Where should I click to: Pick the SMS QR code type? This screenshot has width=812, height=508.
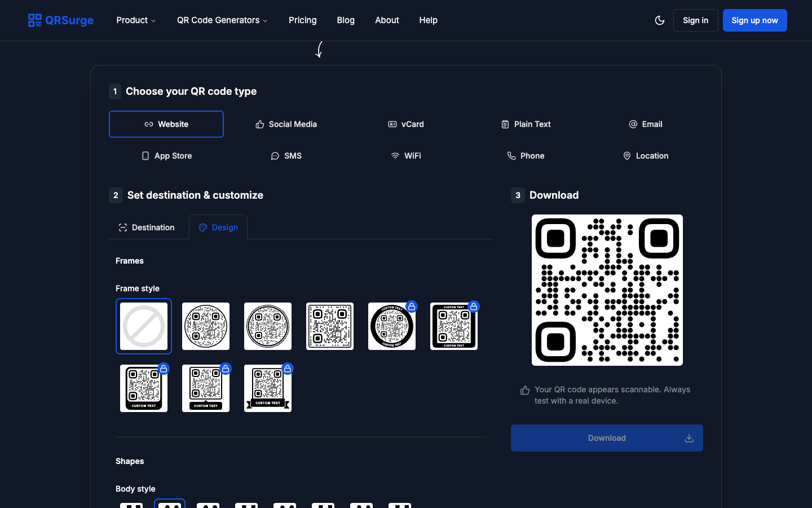click(x=286, y=156)
